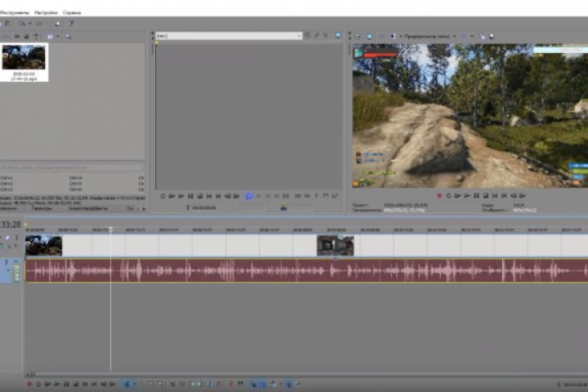Open the Инструменты menu
This screenshot has height=392, width=588.
14,12
